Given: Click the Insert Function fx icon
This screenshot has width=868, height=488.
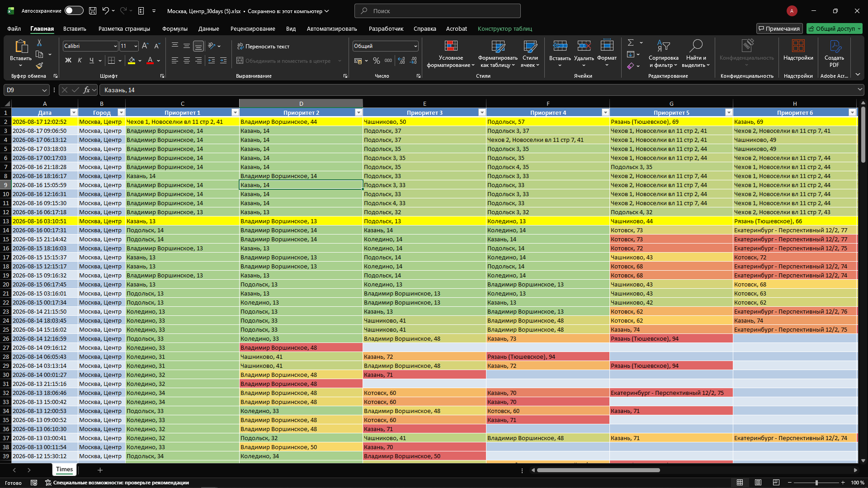Looking at the screenshot, I should [x=86, y=90].
